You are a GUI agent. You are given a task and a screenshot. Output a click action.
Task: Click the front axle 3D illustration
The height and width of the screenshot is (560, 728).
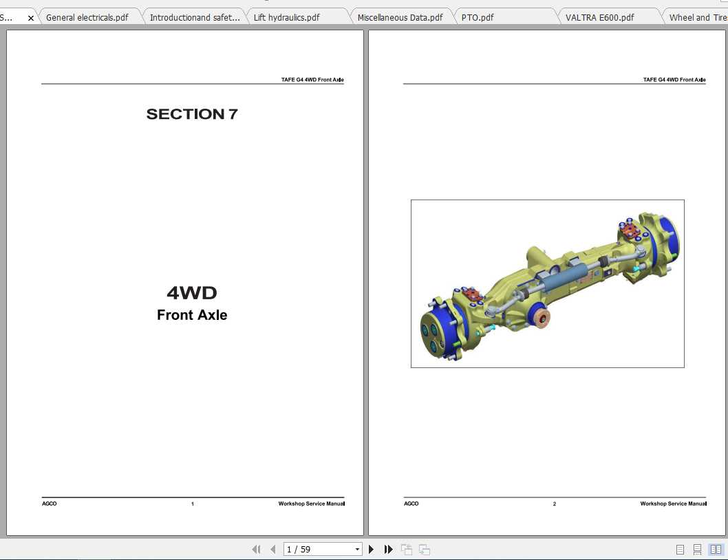coord(548,283)
